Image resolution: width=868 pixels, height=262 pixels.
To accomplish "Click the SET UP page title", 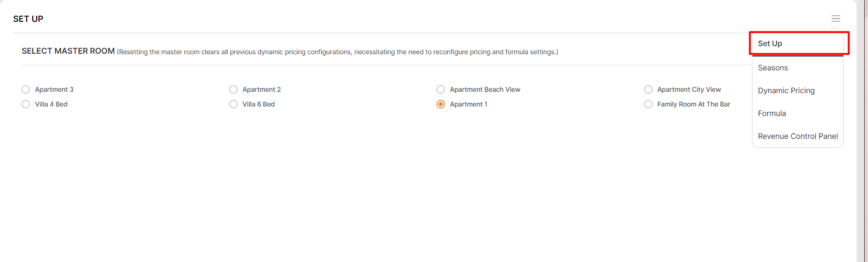I will point(28,19).
